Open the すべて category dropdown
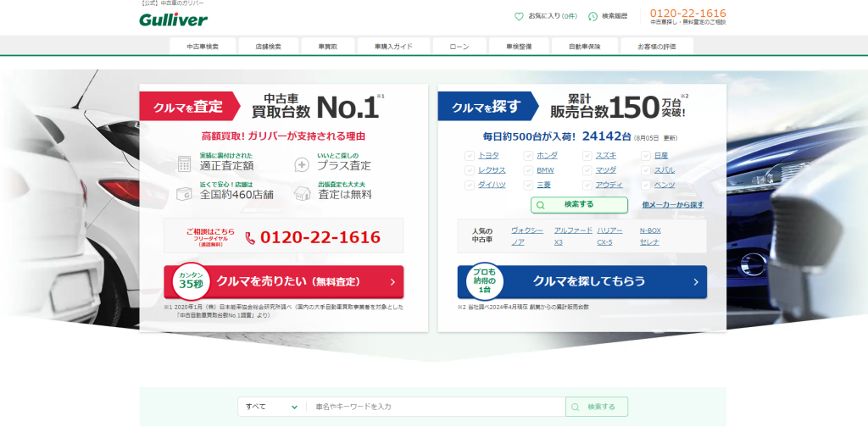 pos(272,407)
